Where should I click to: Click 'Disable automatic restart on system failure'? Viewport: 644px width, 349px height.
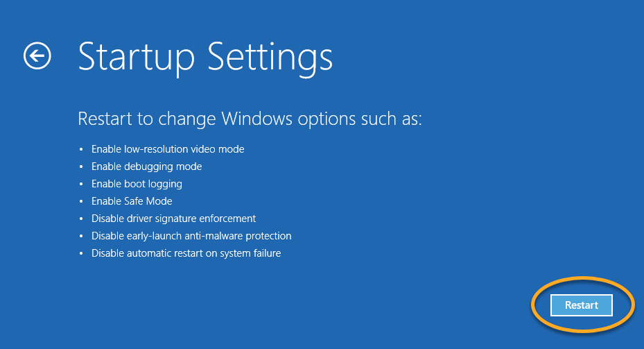(186, 253)
